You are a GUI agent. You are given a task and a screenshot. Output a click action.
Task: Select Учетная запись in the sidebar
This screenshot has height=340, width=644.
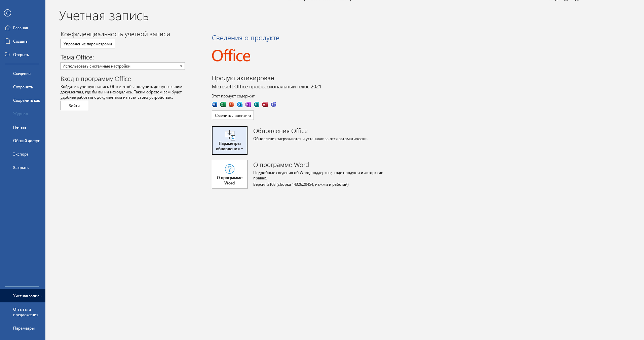tap(23, 296)
